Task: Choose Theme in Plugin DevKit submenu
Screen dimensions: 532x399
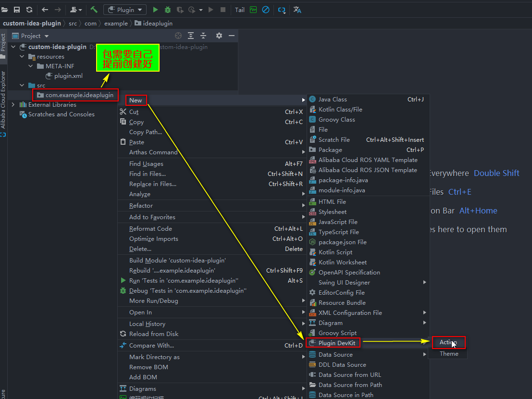Action: (448, 354)
